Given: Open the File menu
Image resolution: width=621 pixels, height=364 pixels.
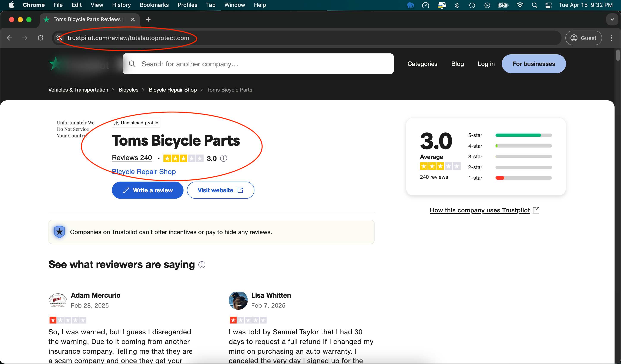Looking at the screenshot, I should click(58, 5).
